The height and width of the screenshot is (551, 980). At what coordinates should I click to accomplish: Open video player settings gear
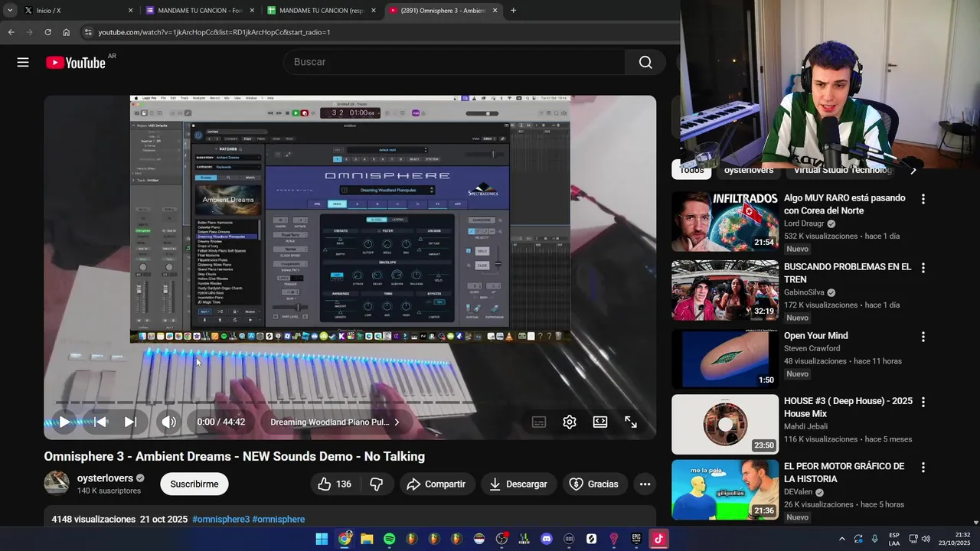point(570,422)
